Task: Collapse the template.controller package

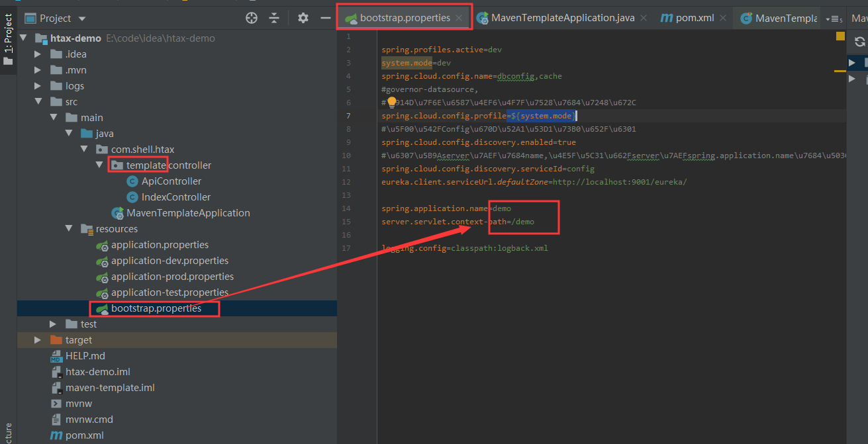Action: pyautogui.click(x=99, y=165)
